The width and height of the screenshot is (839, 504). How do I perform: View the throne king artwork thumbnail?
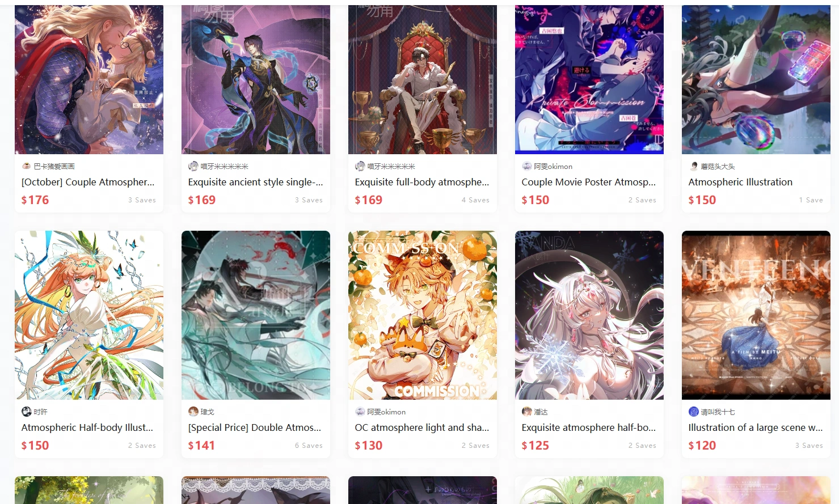423,79
